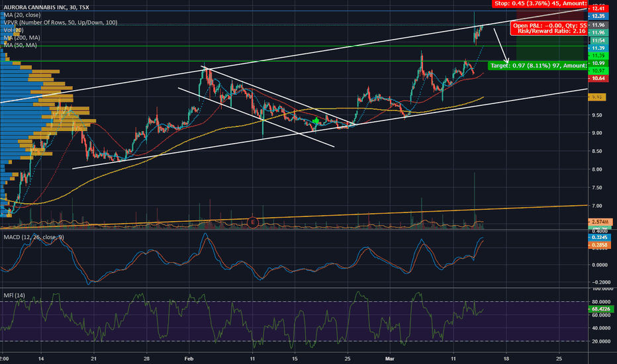Viewport: 617px width, 364px height.
Task: Click the blue 12.35 price tag
Action: click(x=598, y=16)
